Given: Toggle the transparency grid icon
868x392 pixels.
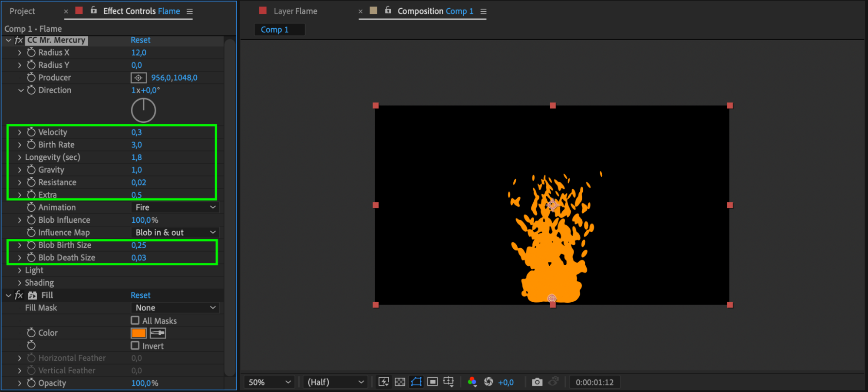Looking at the screenshot, I should pyautogui.click(x=400, y=382).
